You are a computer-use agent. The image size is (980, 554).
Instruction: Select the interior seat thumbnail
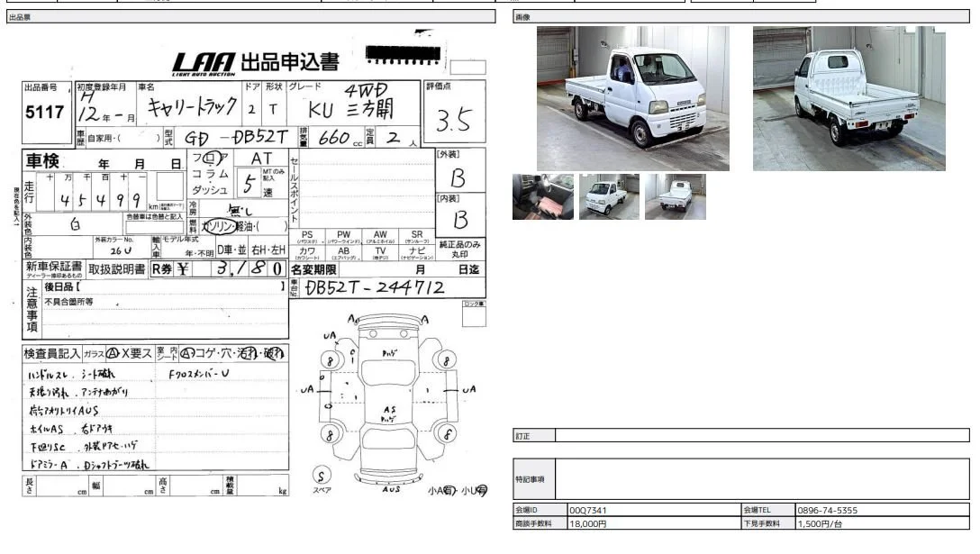click(542, 196)
